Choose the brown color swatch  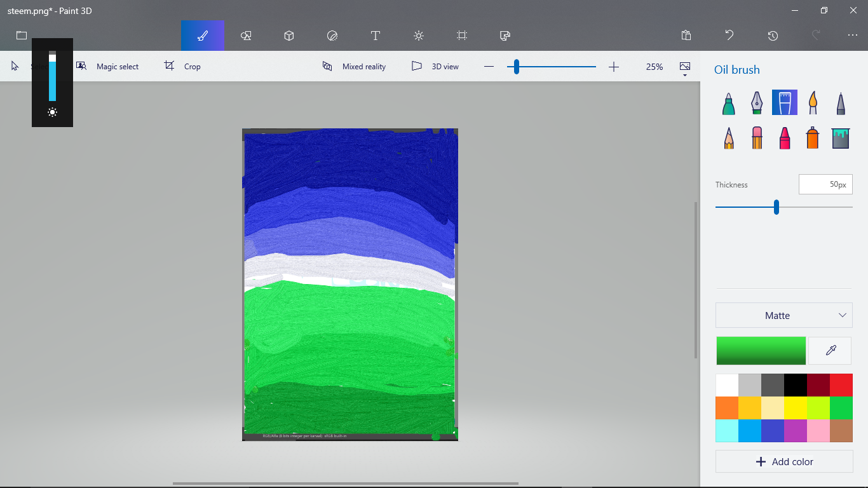(841, 431)
